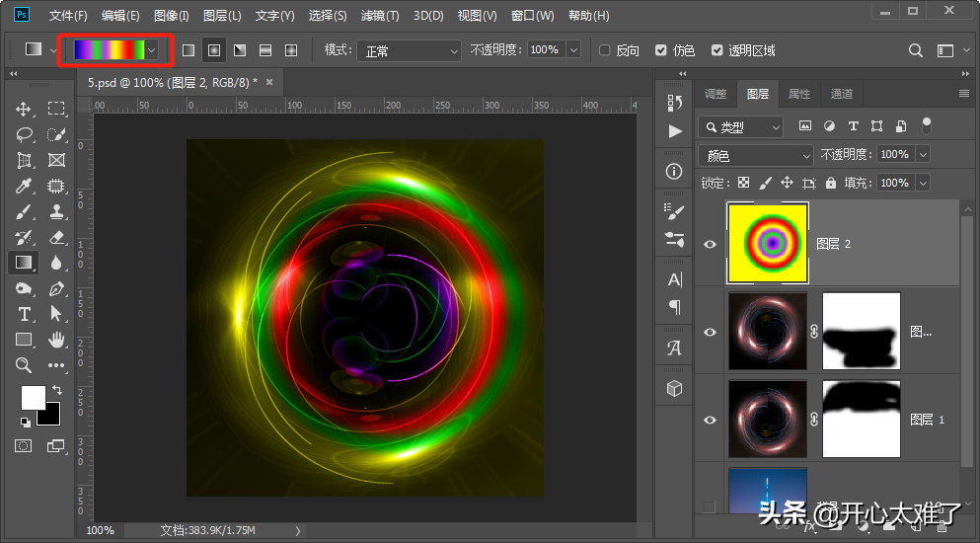Open layer filter 类型 dropdown

pos(740,127)
